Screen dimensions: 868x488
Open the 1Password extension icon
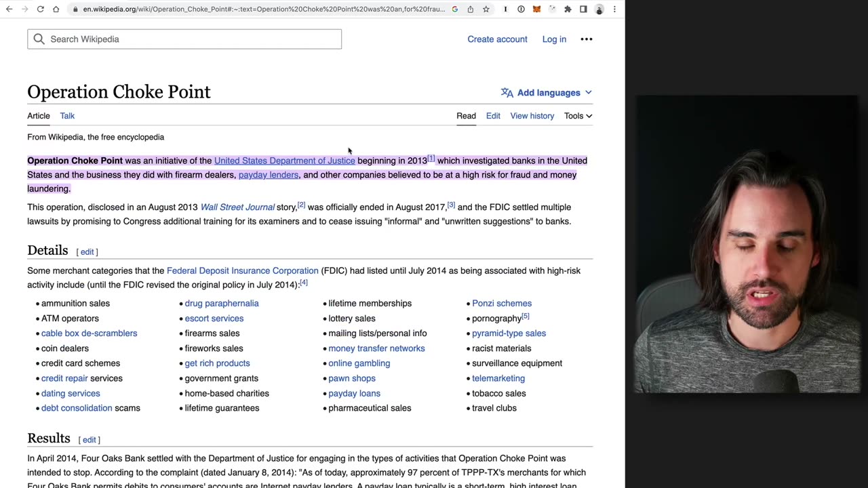(521, 9)
